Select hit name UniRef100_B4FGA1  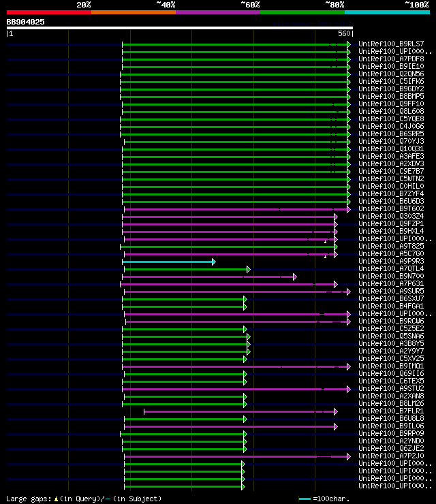tap(391, 306)
